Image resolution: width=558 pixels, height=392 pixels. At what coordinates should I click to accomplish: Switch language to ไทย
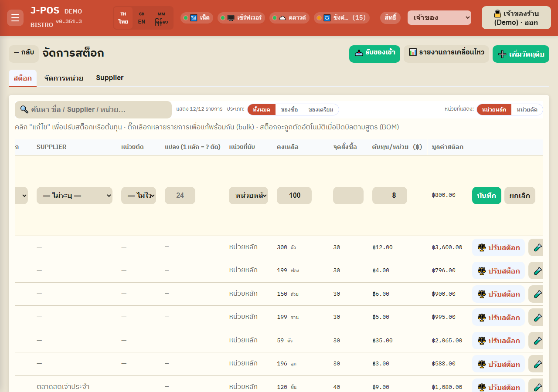(123, 18)
